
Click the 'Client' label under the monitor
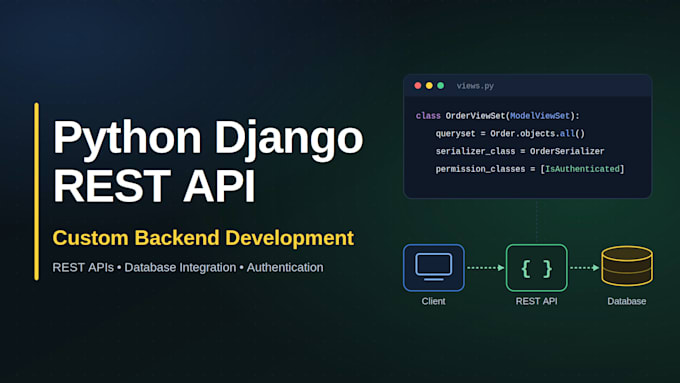tap(433, 301)
